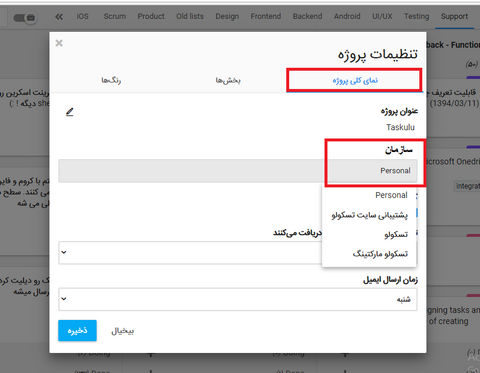The image size is (480, 373).
Task: Edit project title with pencil icon
Action: pos(70,112)
